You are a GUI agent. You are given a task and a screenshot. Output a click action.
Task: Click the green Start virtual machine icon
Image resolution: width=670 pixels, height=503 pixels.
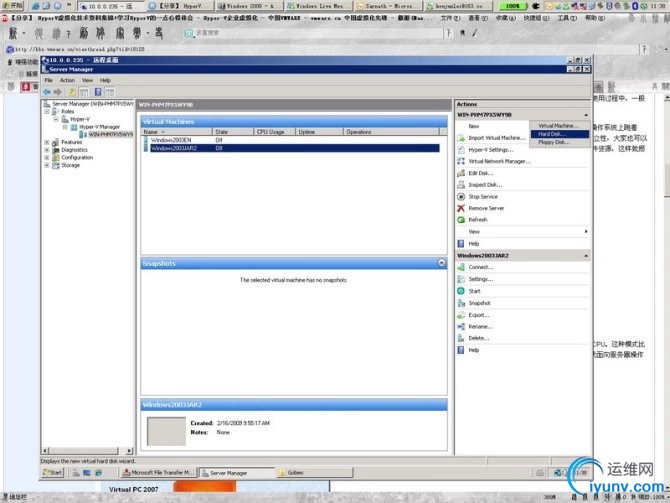461,291
